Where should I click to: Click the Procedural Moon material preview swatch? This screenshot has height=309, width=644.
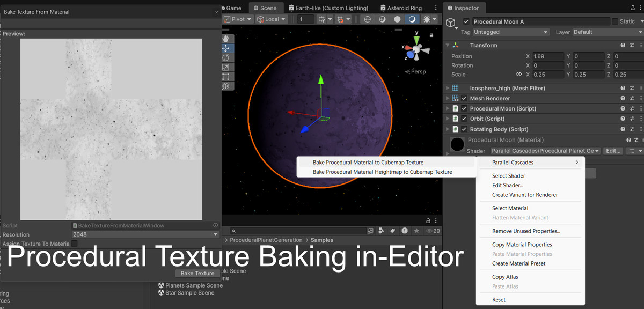(457, 144)
